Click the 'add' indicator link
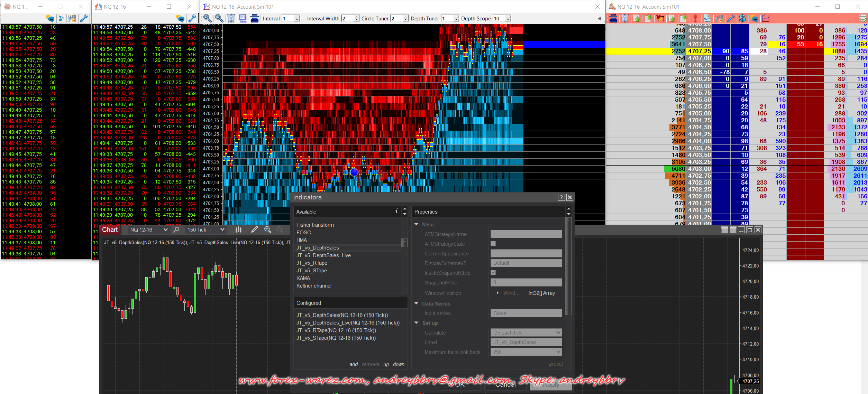Viewport: 868px width, 394px height. click(354, 364)
